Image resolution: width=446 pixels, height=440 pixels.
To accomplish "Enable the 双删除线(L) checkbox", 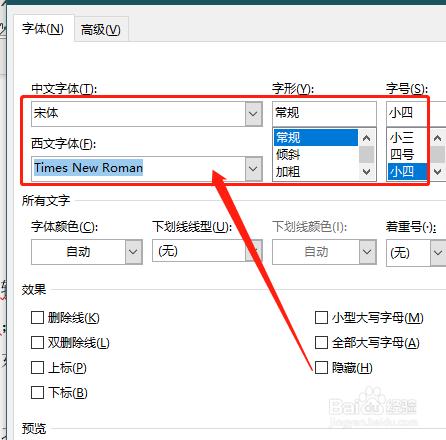I will [x=37, y=343].
